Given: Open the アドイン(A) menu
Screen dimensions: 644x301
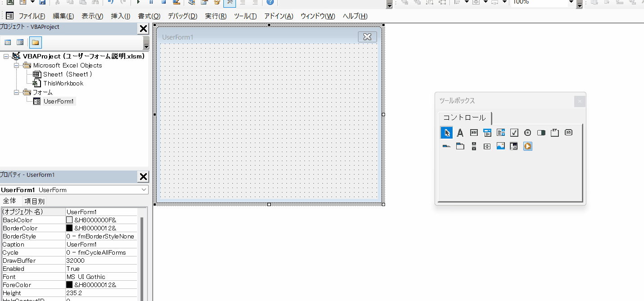Looking at the screenshot, I should tap(279, 16).
